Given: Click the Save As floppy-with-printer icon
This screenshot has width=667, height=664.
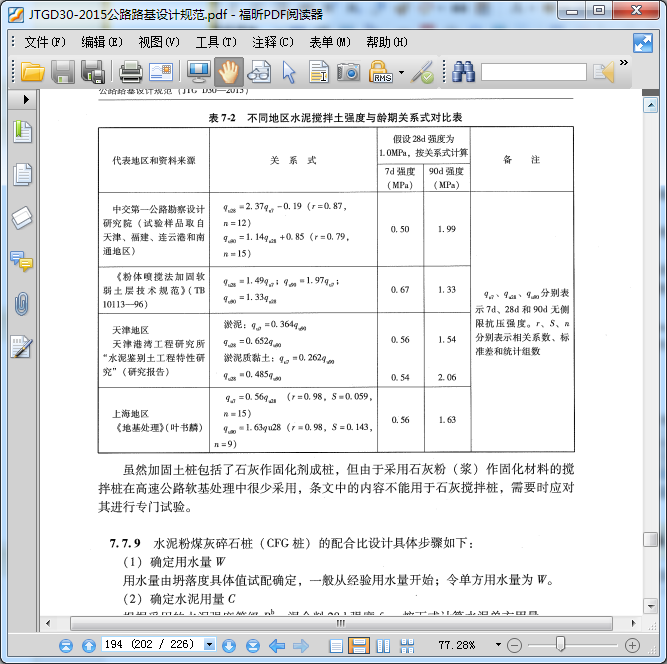Looking at the screenshot, I should (92, 71).
